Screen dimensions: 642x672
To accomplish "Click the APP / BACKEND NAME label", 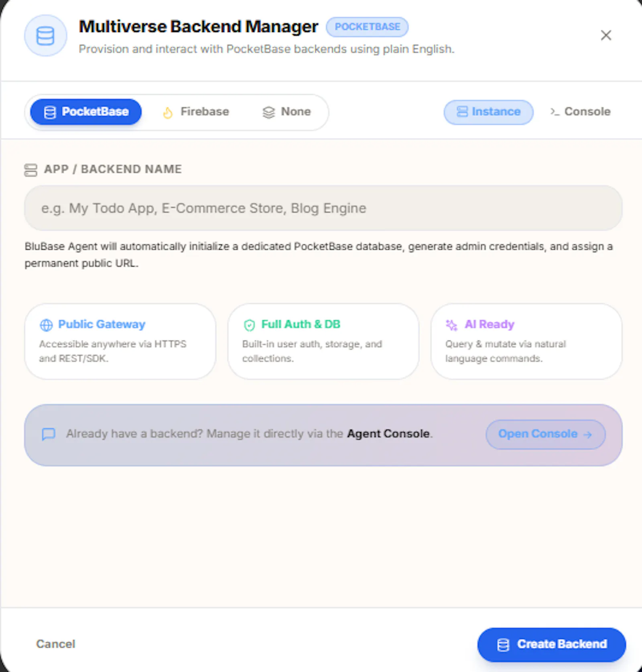I will 113,169.
